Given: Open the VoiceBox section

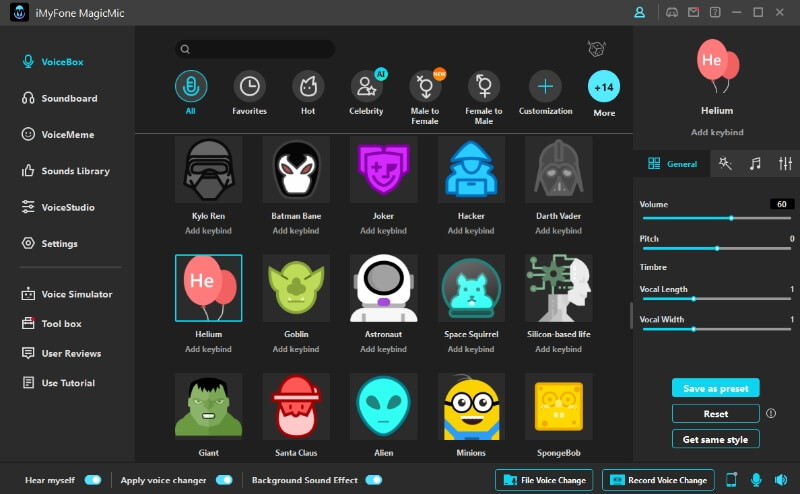Looking at the screenshot, I should [53, 62].
